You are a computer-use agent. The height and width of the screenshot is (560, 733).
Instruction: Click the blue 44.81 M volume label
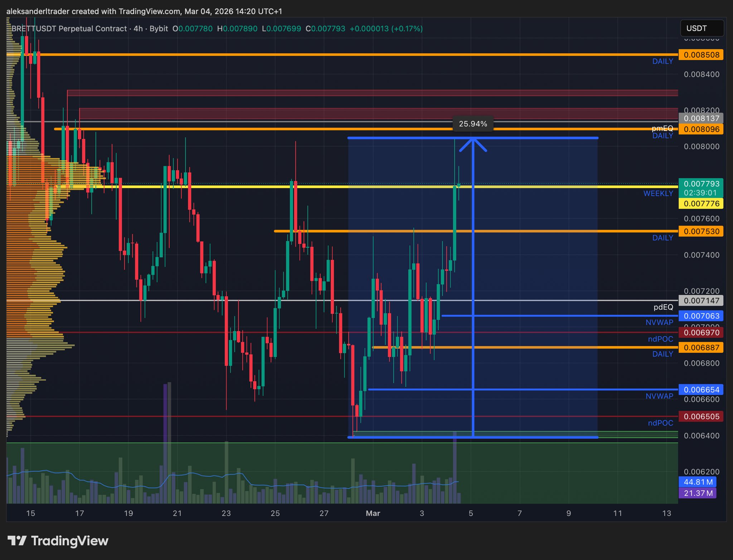pos(698,482)
